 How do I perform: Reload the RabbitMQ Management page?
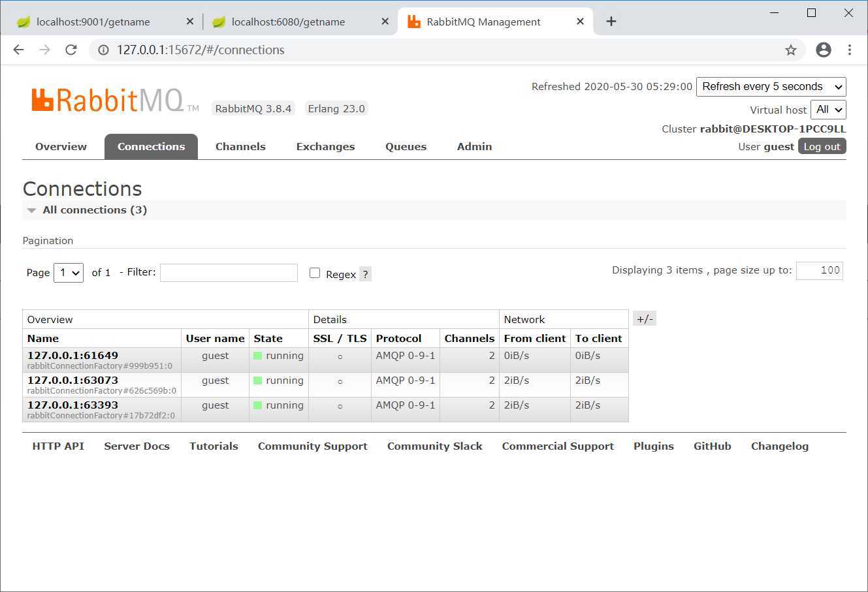(x=71, y=50)
